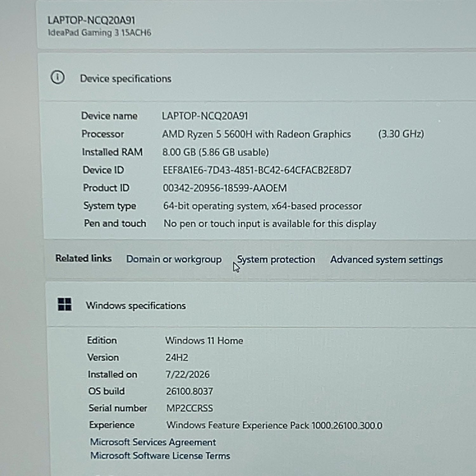Click the Edition label

click(x=102, y=340)
